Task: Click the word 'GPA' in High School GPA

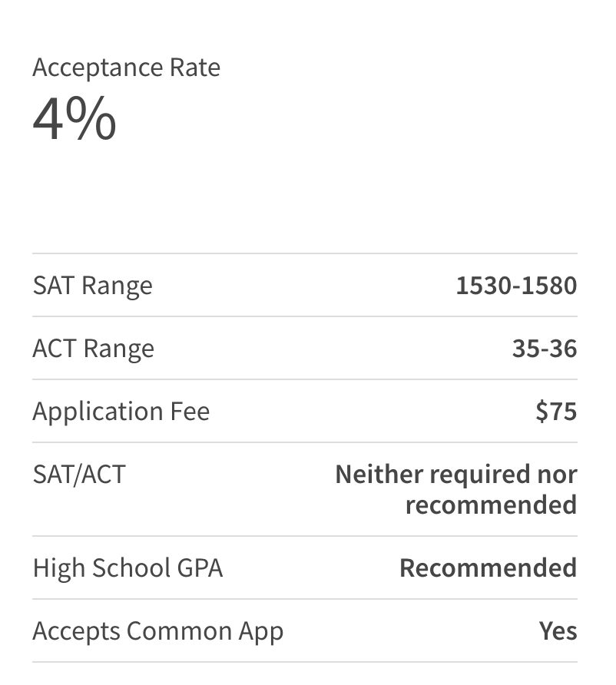Action: pos(200,568)
